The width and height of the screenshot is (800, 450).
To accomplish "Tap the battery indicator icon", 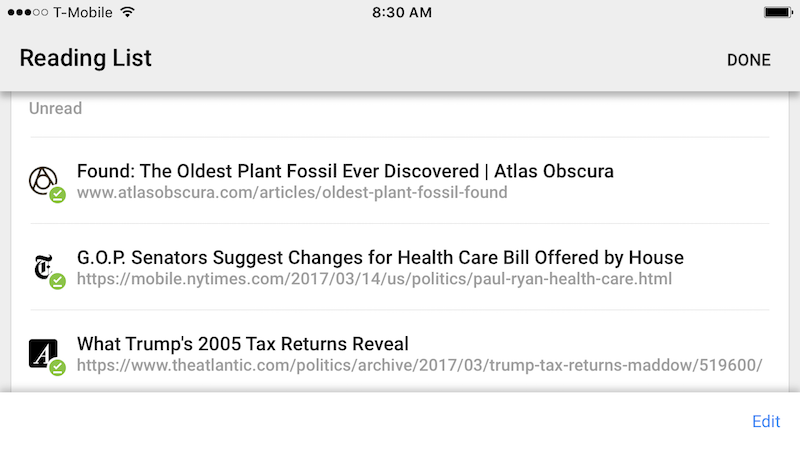I will click(x=778, y=12).
